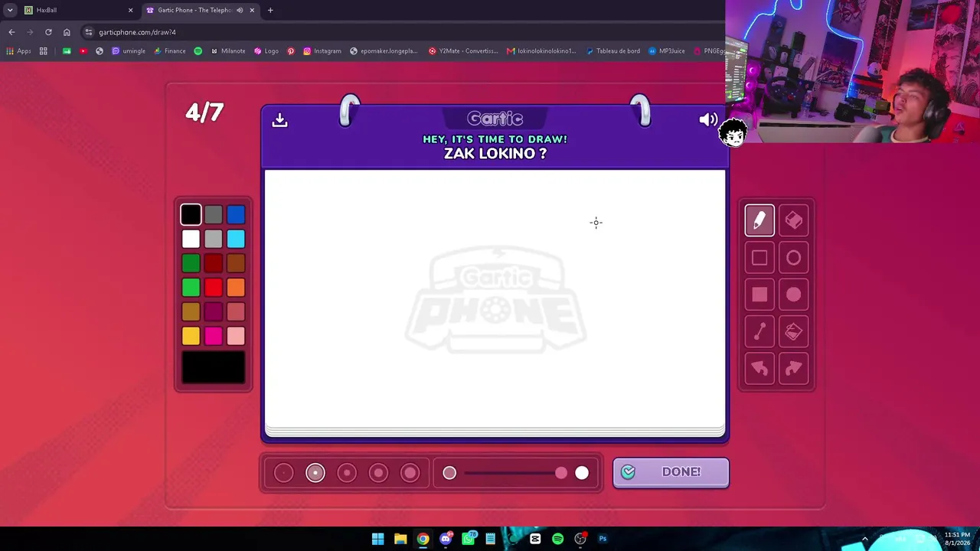The height and width of the screenshot is (551, 980).
Task: Open the Milanote bookmark
Action: [x=229, y=51]
